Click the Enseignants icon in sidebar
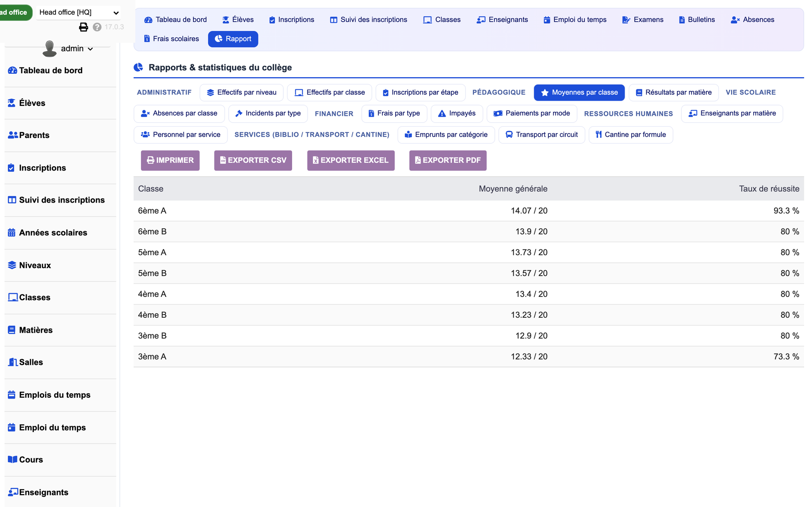 [13, 492]
